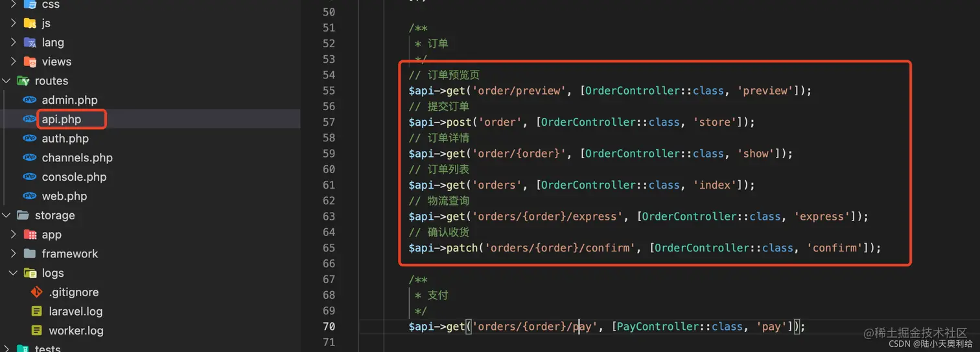Open auth.php from the explorer
Screen dimensions: 980x352
click(x=65, y=138)
